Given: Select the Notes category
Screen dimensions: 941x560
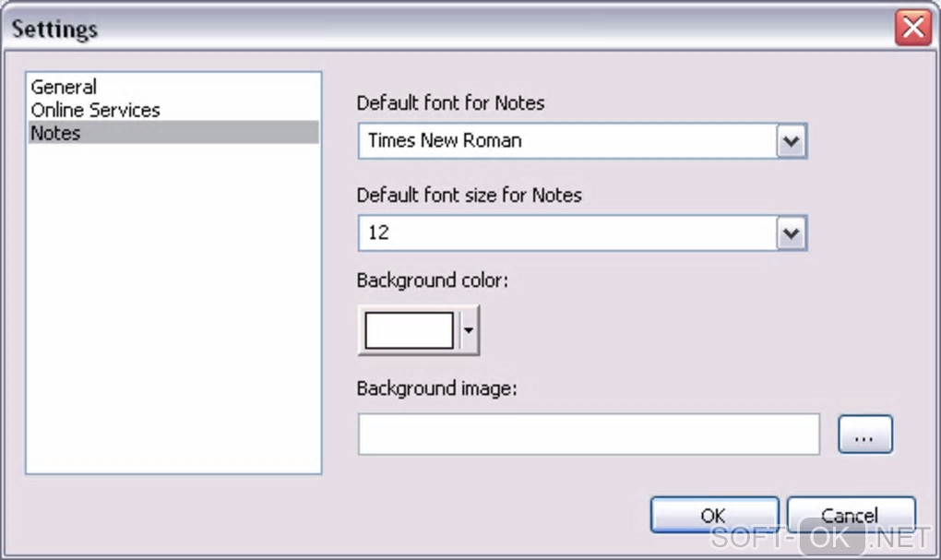Looking at the screenshot, I should coord(56,133).
